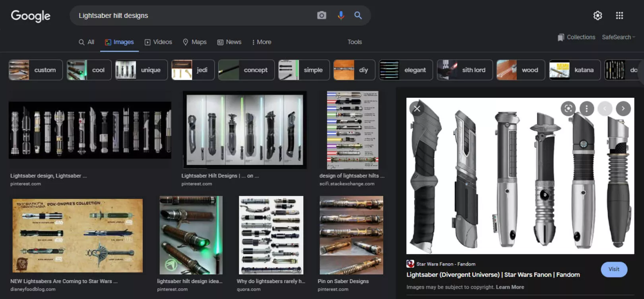Click the Google Lens icon on preview
The width and height of the screenshot is (644, 299).
tap(568, 109)
